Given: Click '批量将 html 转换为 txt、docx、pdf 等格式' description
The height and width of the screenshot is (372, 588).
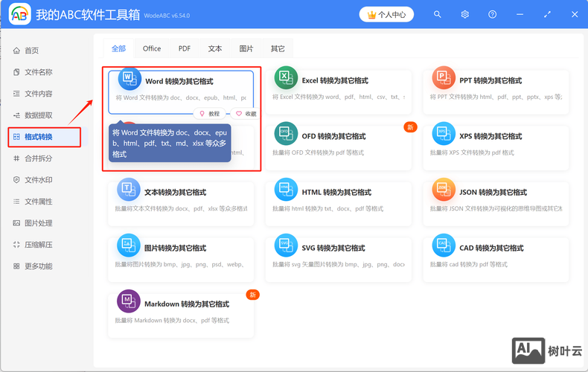Looking at the screenshot, I should [327, 208].
